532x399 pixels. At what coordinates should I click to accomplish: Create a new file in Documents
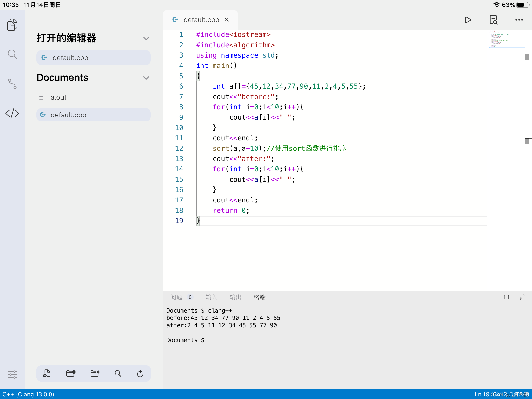47,373
